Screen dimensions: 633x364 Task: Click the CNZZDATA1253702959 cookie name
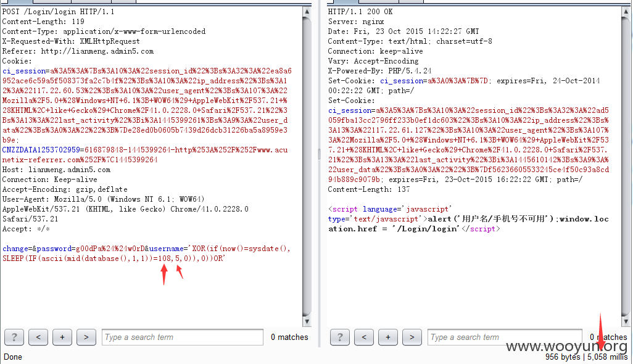click(41, 150)
